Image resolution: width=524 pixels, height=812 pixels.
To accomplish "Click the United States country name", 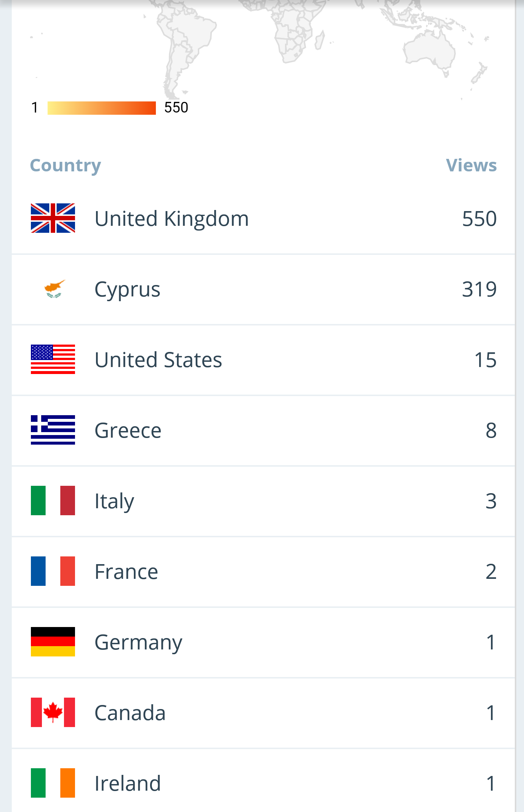I will 158,360.
